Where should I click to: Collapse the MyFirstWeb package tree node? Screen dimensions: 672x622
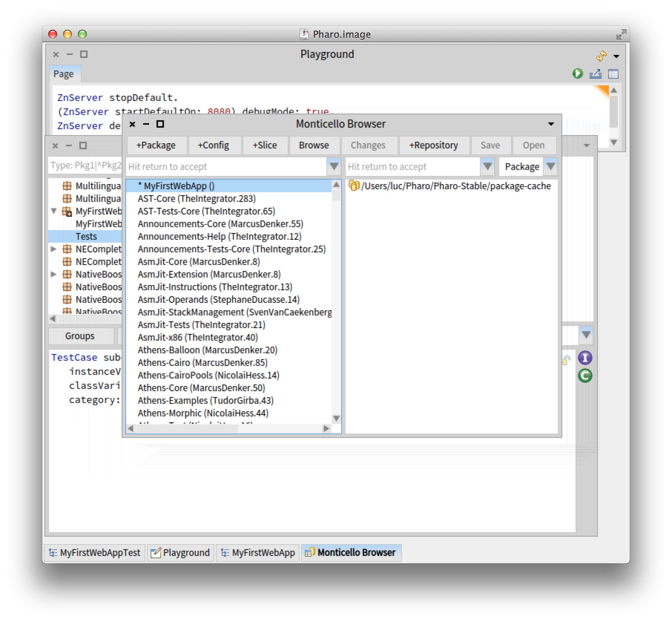[54, 211]
